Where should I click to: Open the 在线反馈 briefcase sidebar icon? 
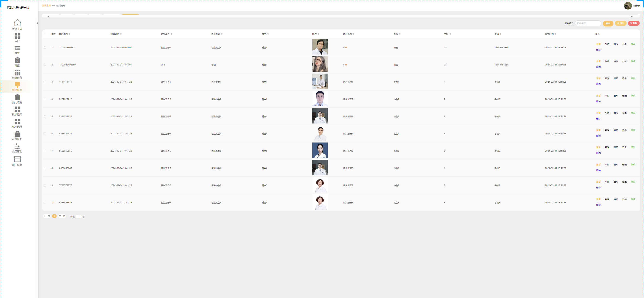pos(17,134)
